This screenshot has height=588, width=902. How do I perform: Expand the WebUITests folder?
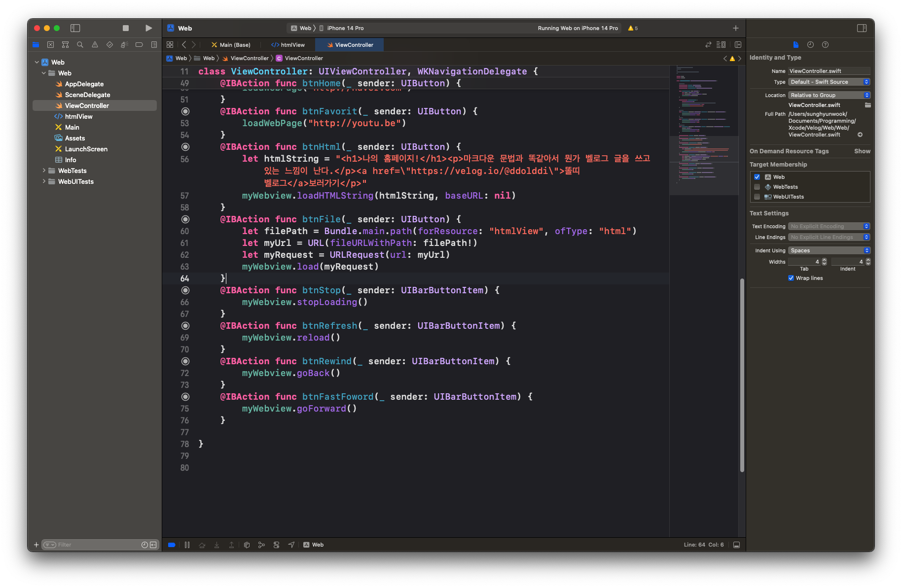(44, 181)
